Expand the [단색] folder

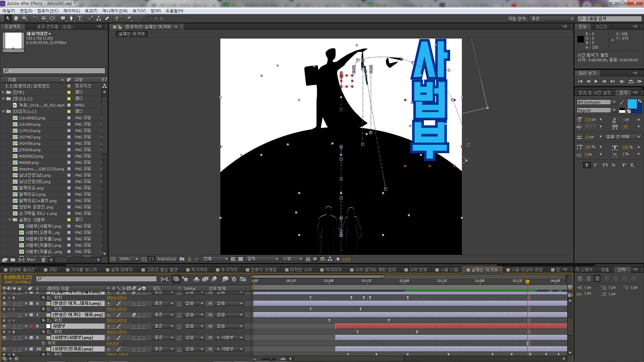point(4,92)
